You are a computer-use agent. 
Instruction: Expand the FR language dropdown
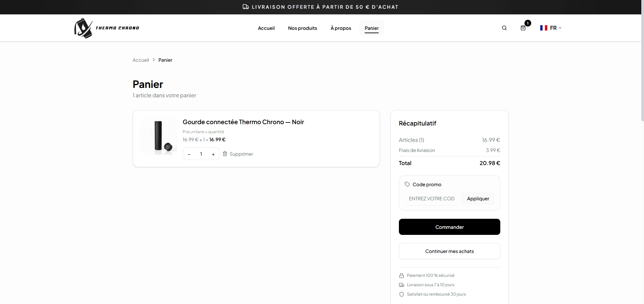555,28
